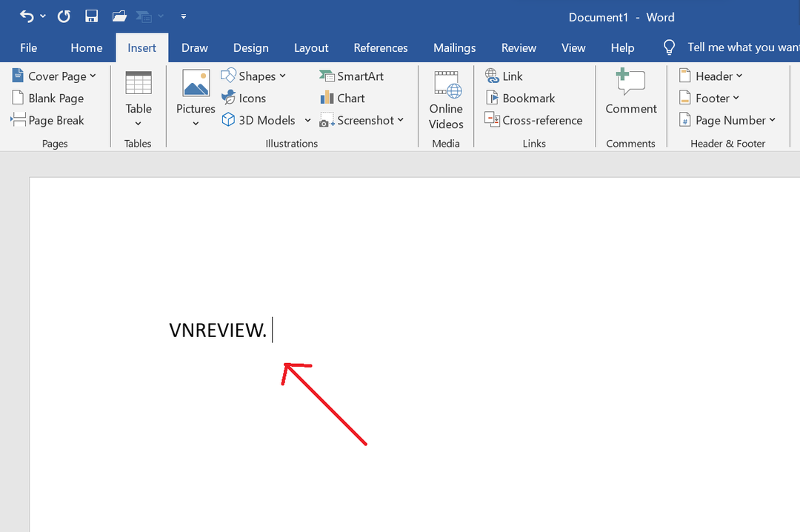The height and width of the screenshot is (532, 800).
Task: Save the document with floppy disk icon
Action: [91, 16]
